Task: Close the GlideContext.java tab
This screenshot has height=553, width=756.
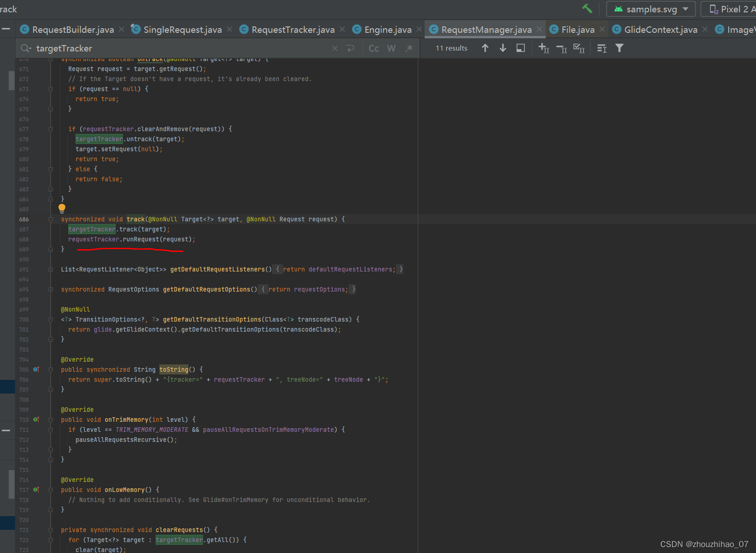Action: click(705, 29)
